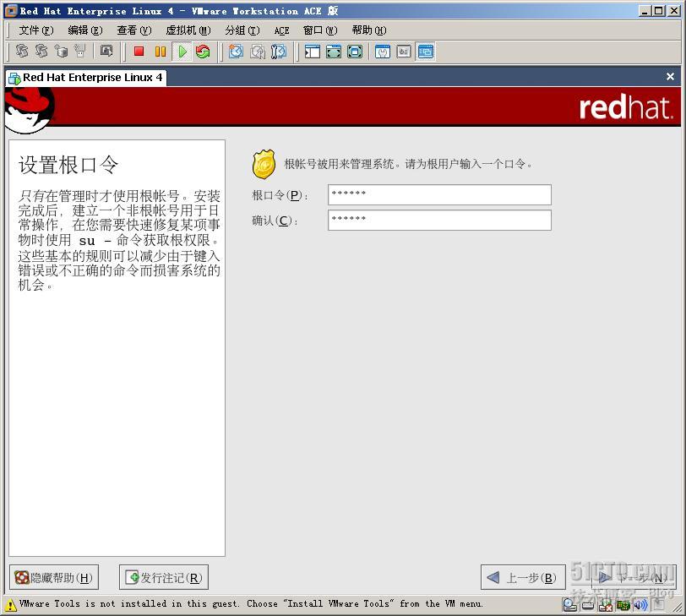Close the Red Hat Enterprise Linux 4 tab
The width and height of the screenshot is (686, 616).
click(x=670, y=77)
